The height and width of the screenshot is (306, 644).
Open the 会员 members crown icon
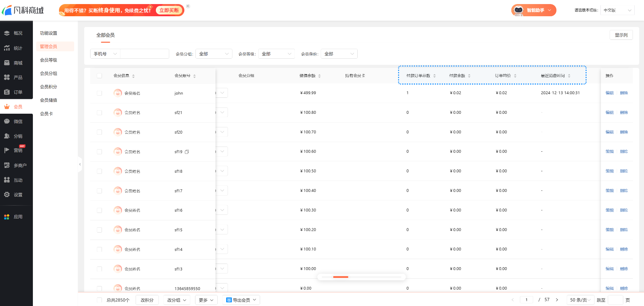(x=7, y=107)
